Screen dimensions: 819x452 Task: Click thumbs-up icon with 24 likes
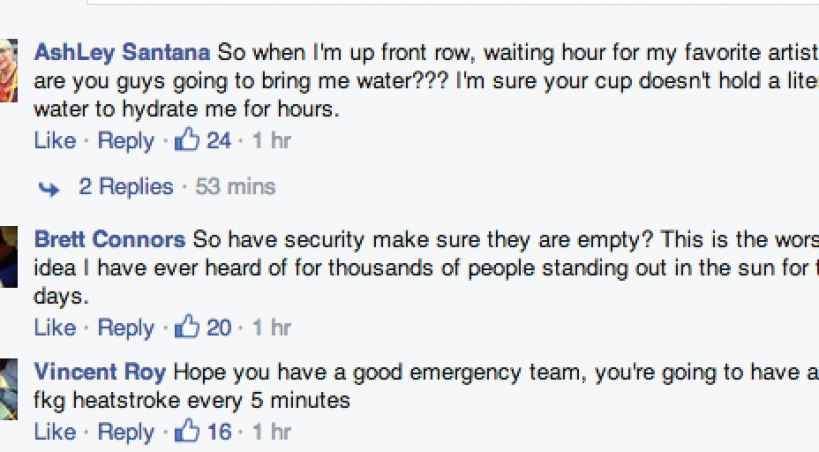pos(187,140)
